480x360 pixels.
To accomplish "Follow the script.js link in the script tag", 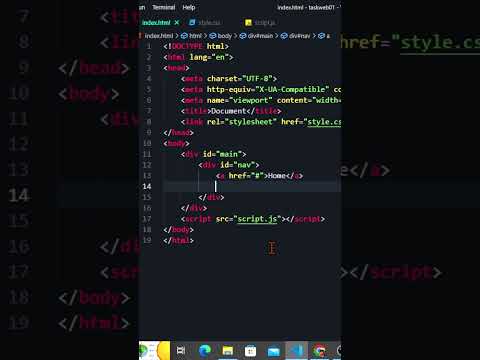I will pyautogui.click(x=257, y=219).
